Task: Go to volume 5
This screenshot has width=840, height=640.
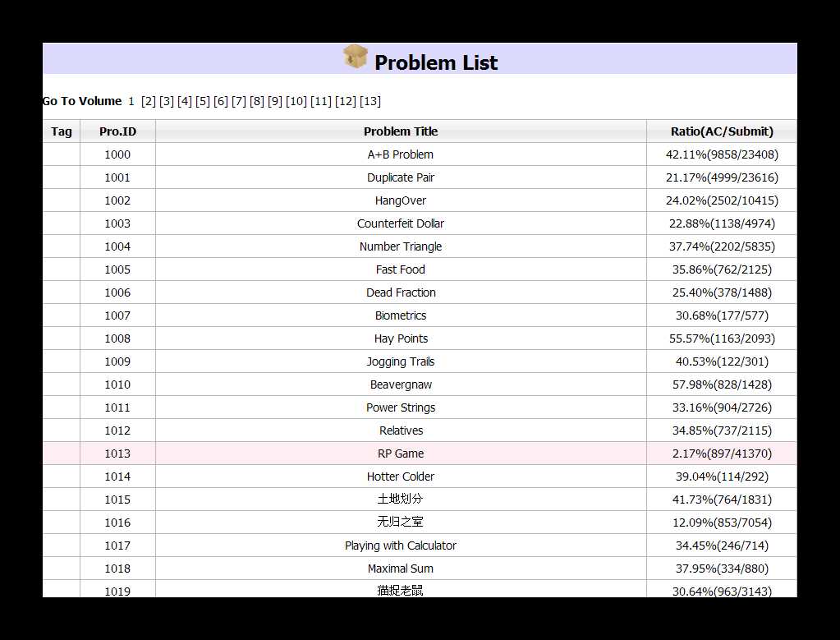Action: 203,101
